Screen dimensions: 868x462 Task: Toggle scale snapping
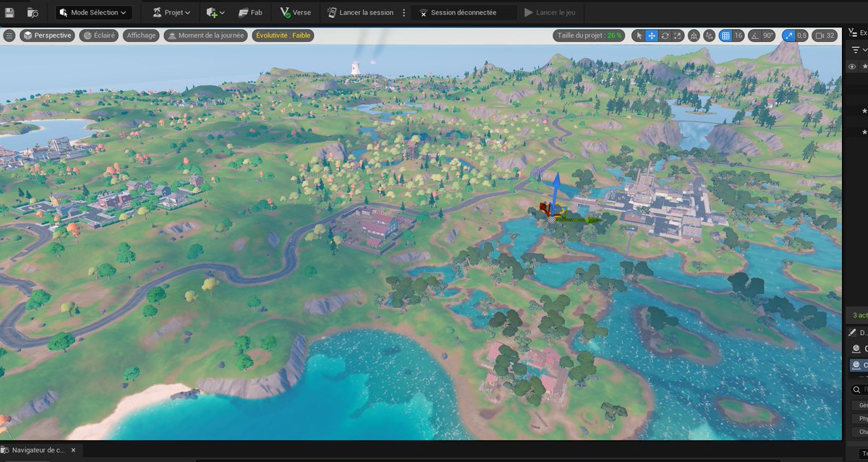point(788,35)
